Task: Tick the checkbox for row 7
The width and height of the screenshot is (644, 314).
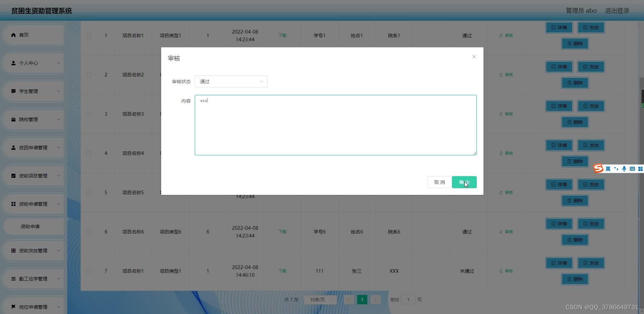Action: coord(89,271)
